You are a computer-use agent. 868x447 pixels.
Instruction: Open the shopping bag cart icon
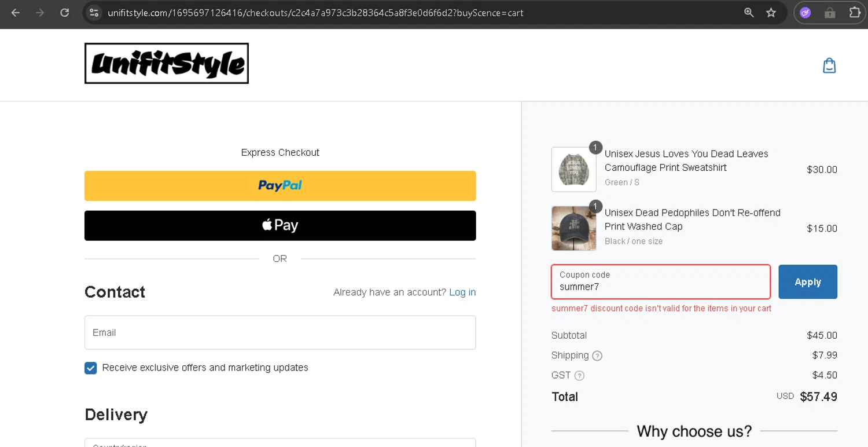coord(829,65)
